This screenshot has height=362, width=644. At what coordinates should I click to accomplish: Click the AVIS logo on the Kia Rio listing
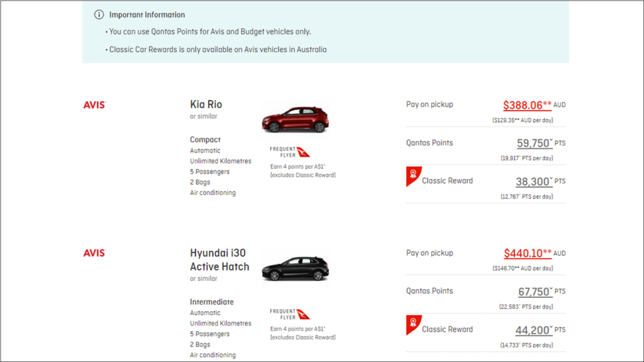(94, 105)
